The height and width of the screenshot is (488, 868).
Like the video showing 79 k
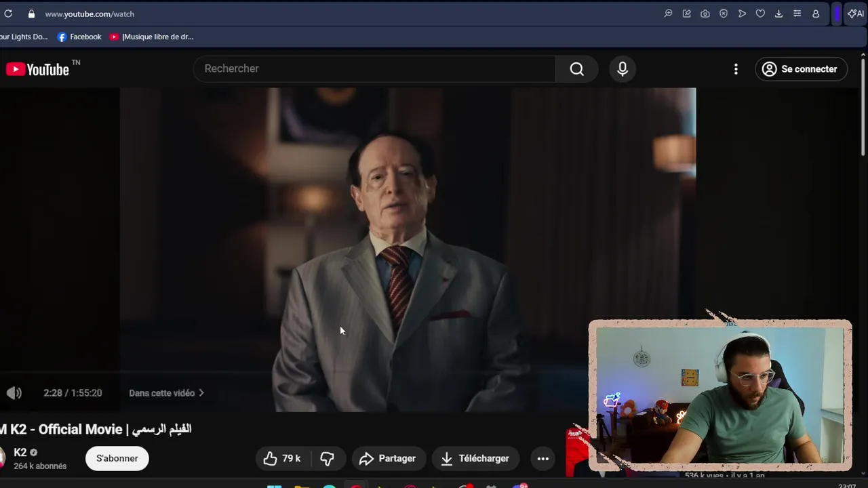tap(282, 459)
